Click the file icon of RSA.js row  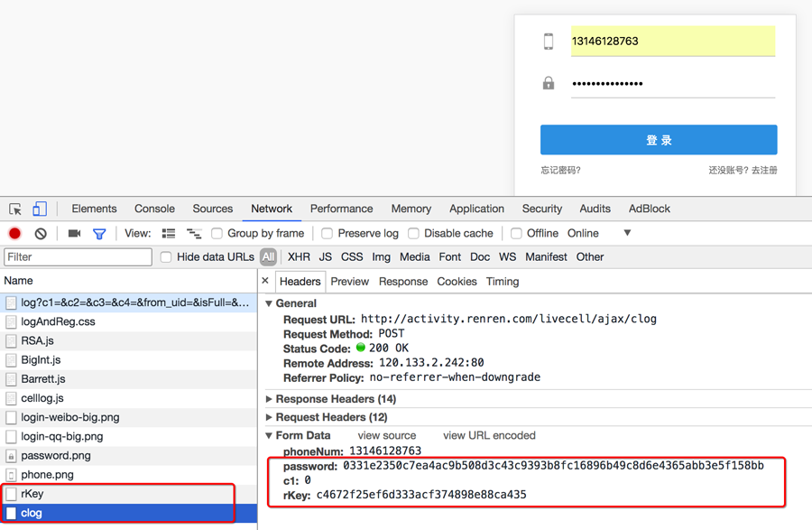(x=11, y=341)
